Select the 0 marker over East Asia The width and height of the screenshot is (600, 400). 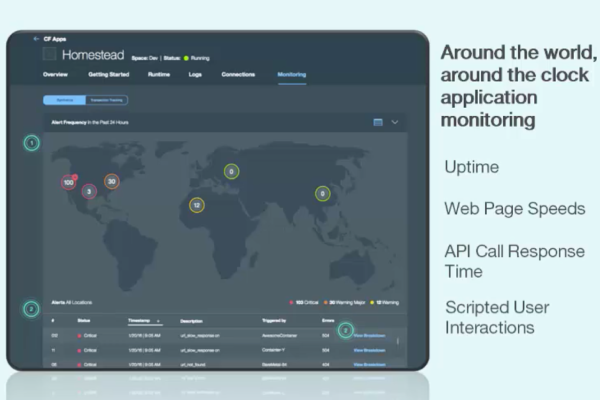point(322,194)
